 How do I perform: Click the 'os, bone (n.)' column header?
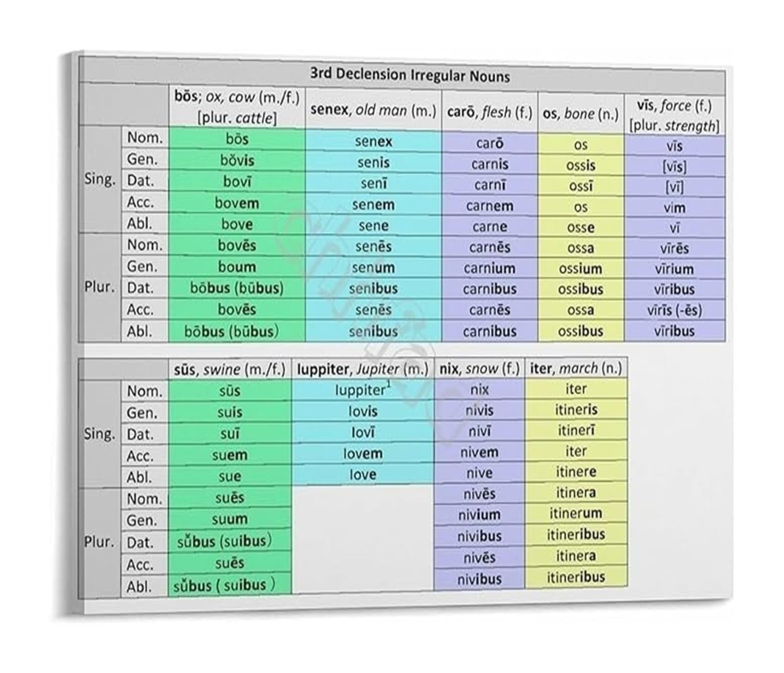581,114
